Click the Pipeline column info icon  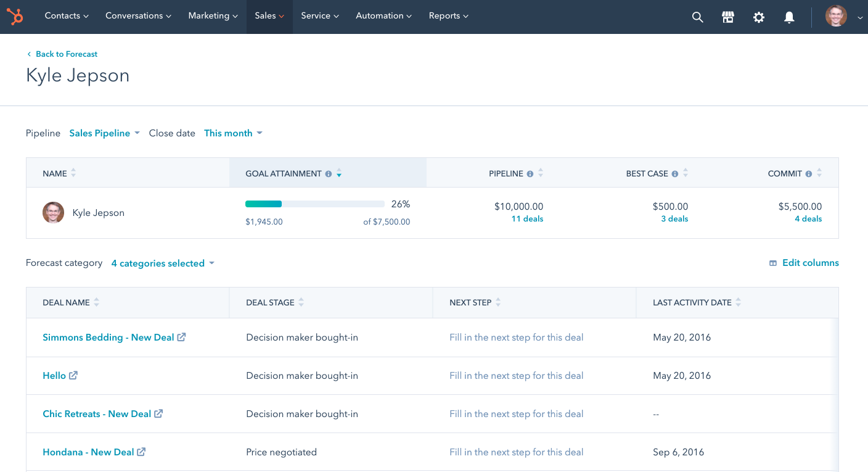(530, 174)
